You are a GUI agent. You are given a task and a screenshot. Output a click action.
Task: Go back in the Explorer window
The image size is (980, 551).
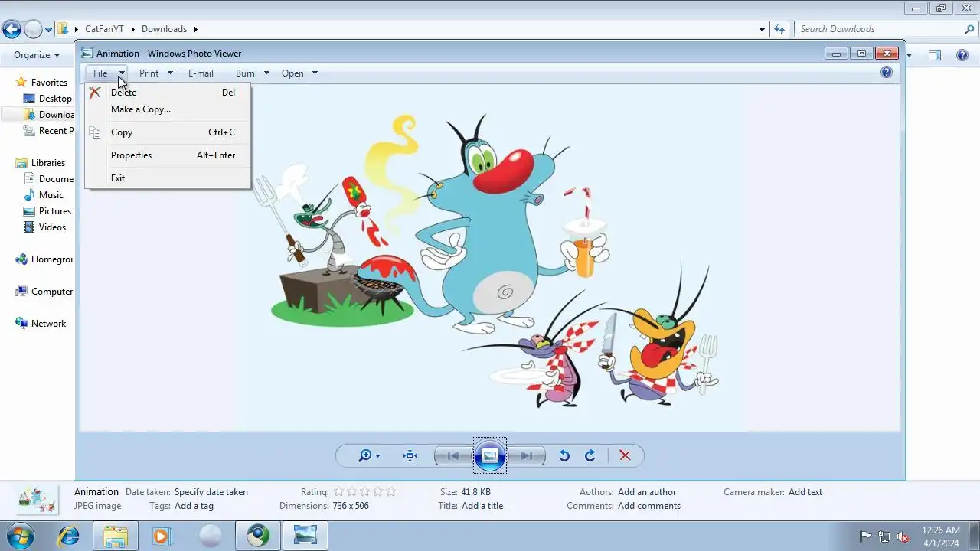pyautogui.click(x=11, y=30)
